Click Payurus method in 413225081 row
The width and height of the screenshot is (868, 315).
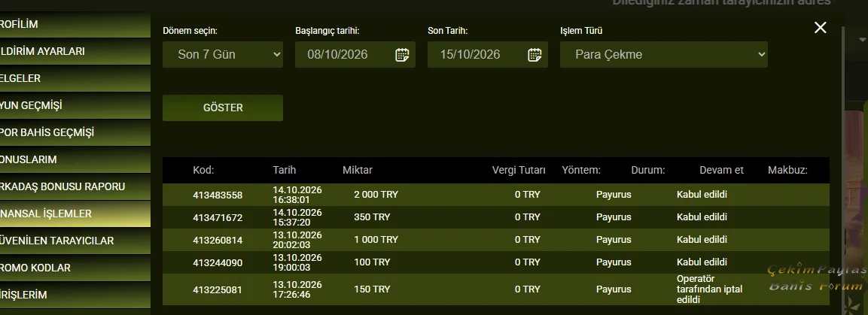(614, 289)
